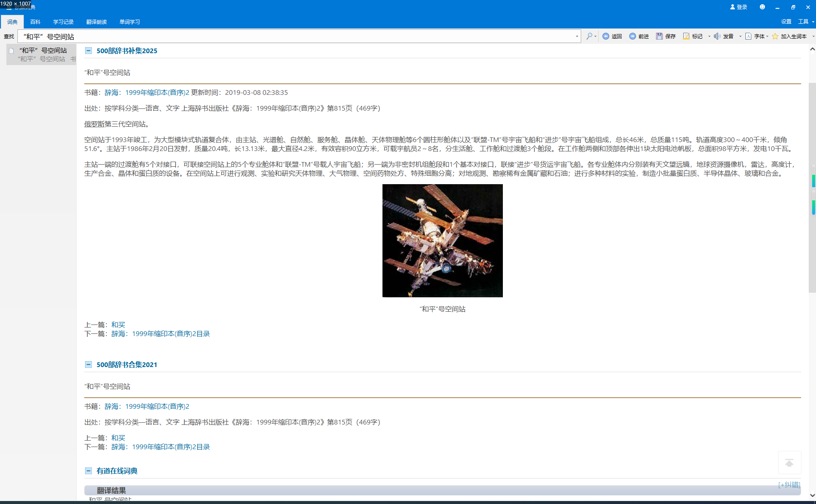Switch to the 百科 tab
Image resolution: width=816 pixels, height=504 pixels.
pyautogui.click(x=35, y=22)
